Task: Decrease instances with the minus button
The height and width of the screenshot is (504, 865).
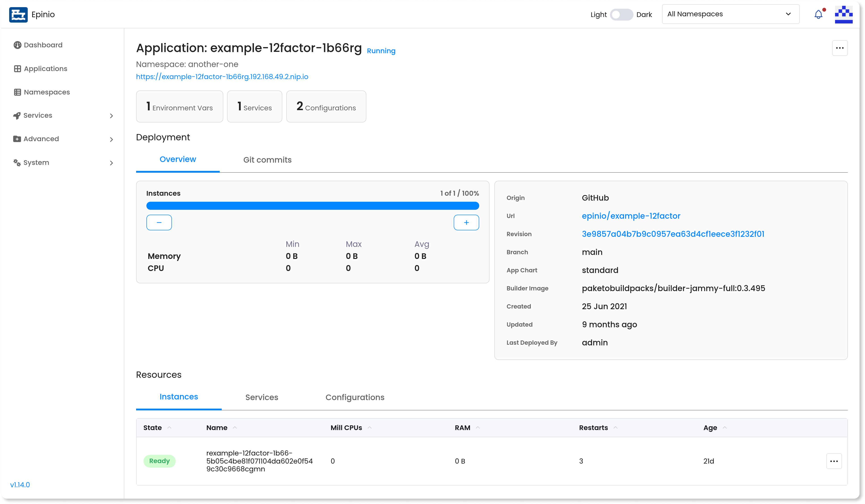Action: pyautogui.click(x=159, y=223)
